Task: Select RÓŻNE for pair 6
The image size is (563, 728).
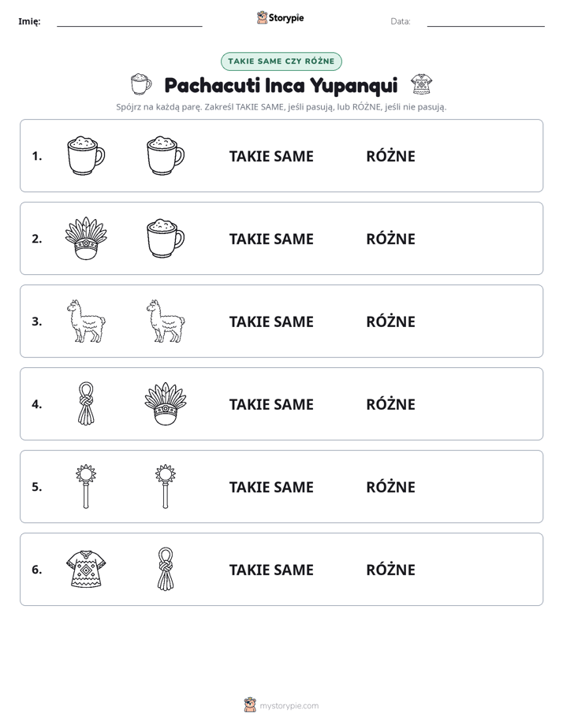Action: pos(390,569)
